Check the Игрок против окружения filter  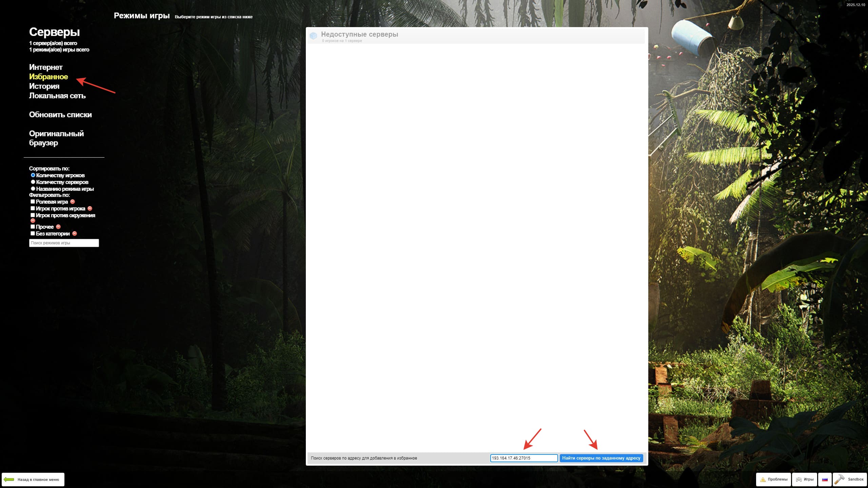click(33, 215)
